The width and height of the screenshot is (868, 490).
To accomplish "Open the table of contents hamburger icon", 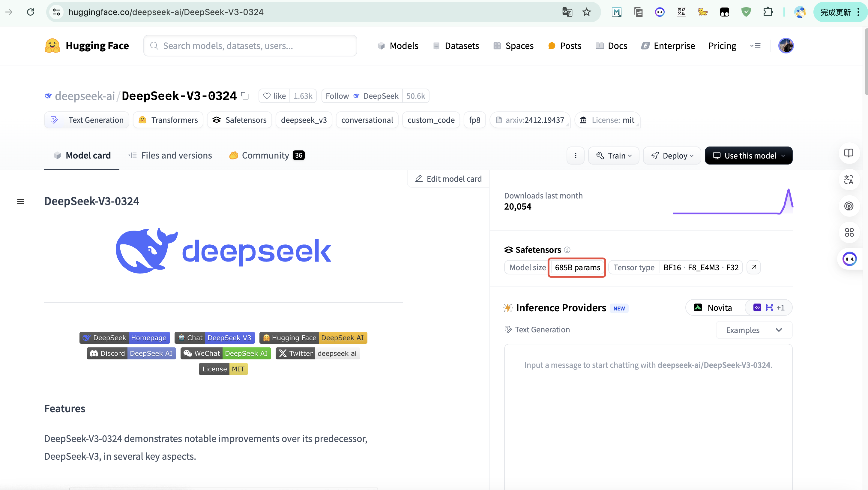I will click(21, 201).
